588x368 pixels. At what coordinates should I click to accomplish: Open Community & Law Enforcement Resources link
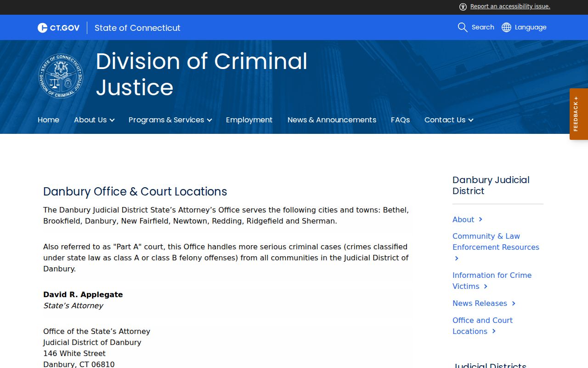pyautogui.click(x=496, y=247)
